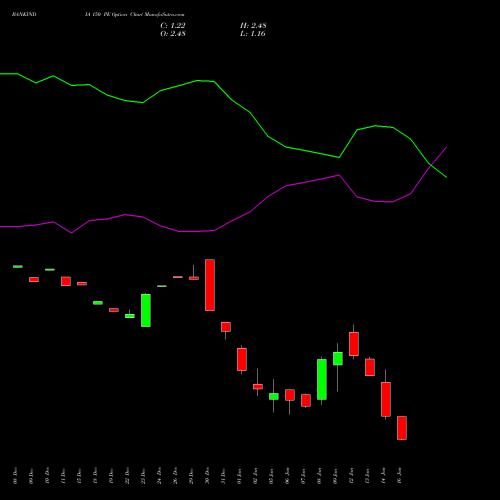Screen dimensions: 500x500
Task: Select the tall green candle above 23 Dec
Action: (146, 310)
